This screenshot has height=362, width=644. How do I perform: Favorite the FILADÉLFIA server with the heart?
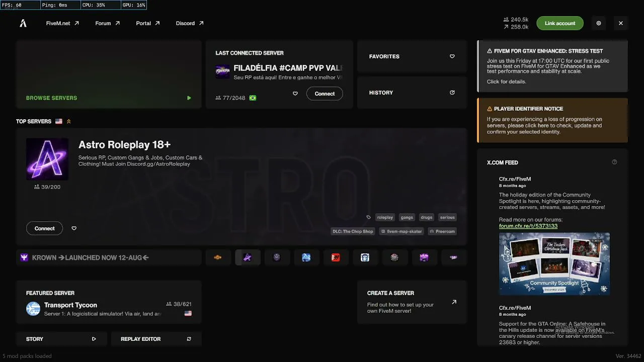pos(295,94)
